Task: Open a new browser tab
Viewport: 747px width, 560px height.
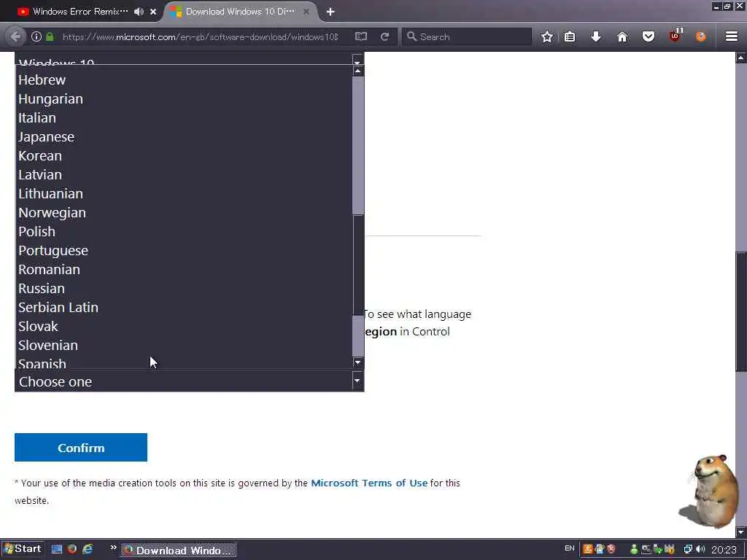Action: coord(330,12)
